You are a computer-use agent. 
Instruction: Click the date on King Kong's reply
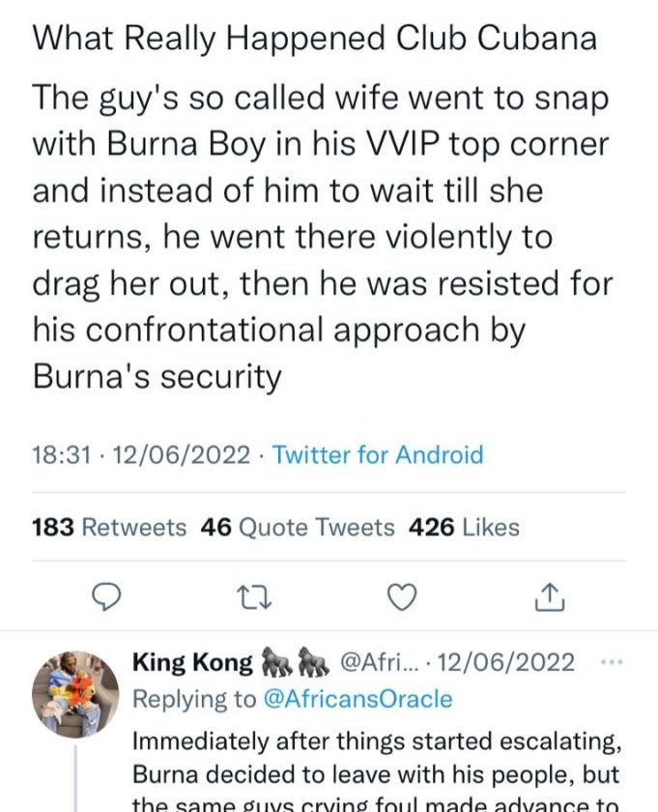click(506, 663)
